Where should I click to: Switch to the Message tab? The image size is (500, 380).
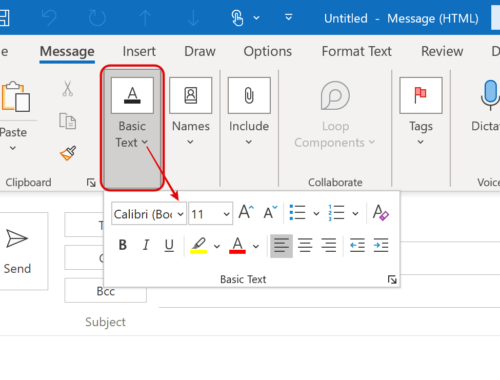pyautogui.click(x=67, y=51)
